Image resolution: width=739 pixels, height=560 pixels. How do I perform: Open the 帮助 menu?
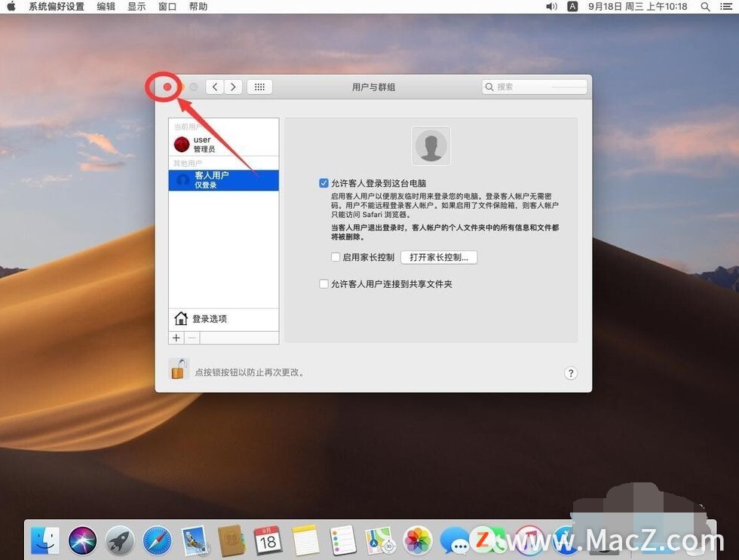(x=198, y=7)
